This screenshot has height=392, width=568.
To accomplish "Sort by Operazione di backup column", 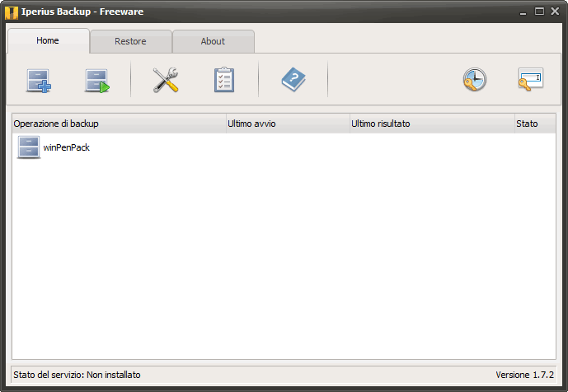I will 119,124.
